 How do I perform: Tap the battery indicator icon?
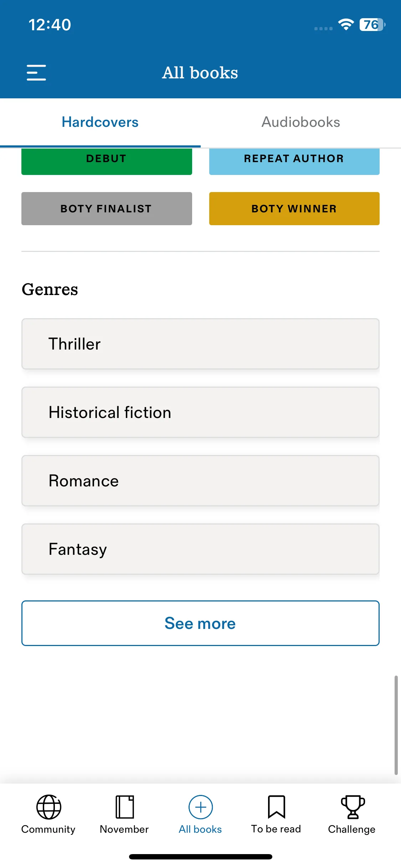tap(372, 25)
